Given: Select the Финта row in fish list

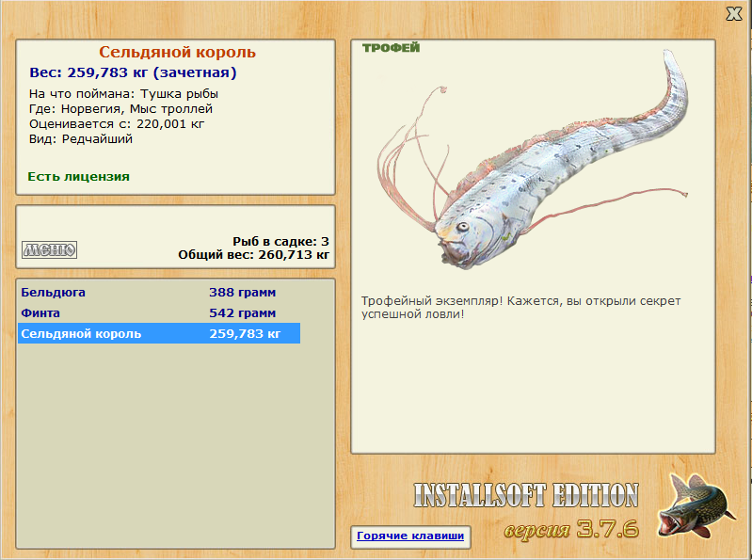Looking at the screenshot, I should (159, 312).
